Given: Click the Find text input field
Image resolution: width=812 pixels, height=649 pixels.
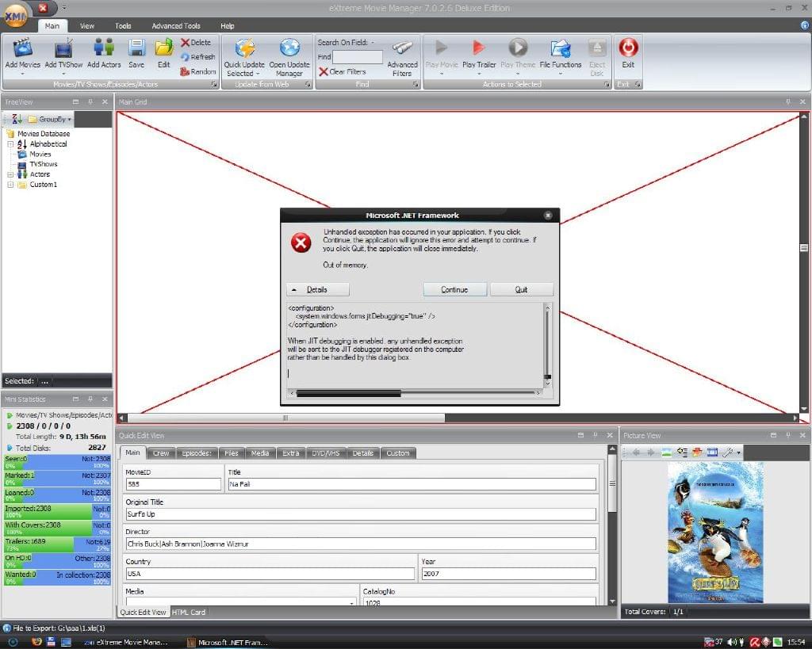Looking at the screenshot, I should pos(358,57).
